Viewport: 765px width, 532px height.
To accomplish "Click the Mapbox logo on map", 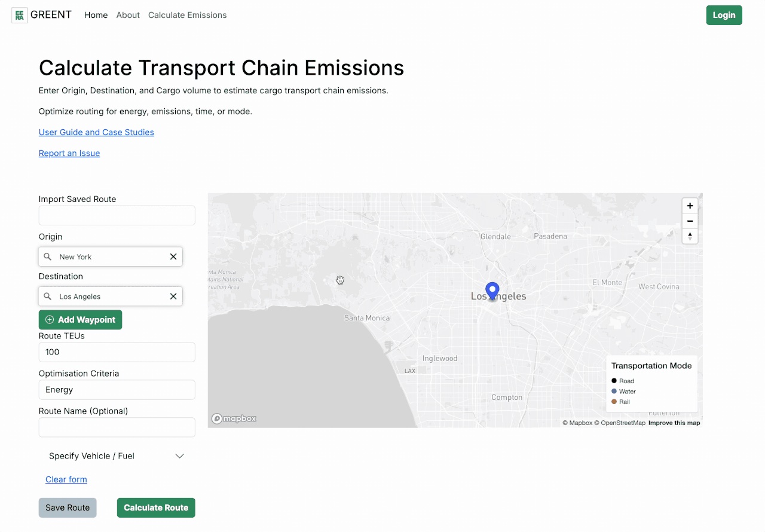I will 234,418.
